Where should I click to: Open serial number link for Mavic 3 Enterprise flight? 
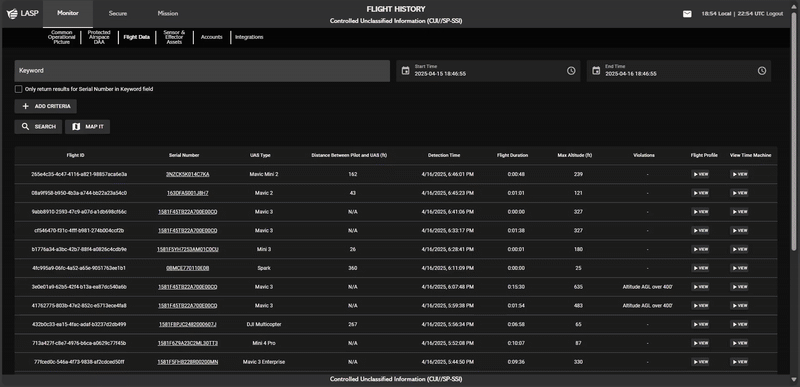click(187, 362)
